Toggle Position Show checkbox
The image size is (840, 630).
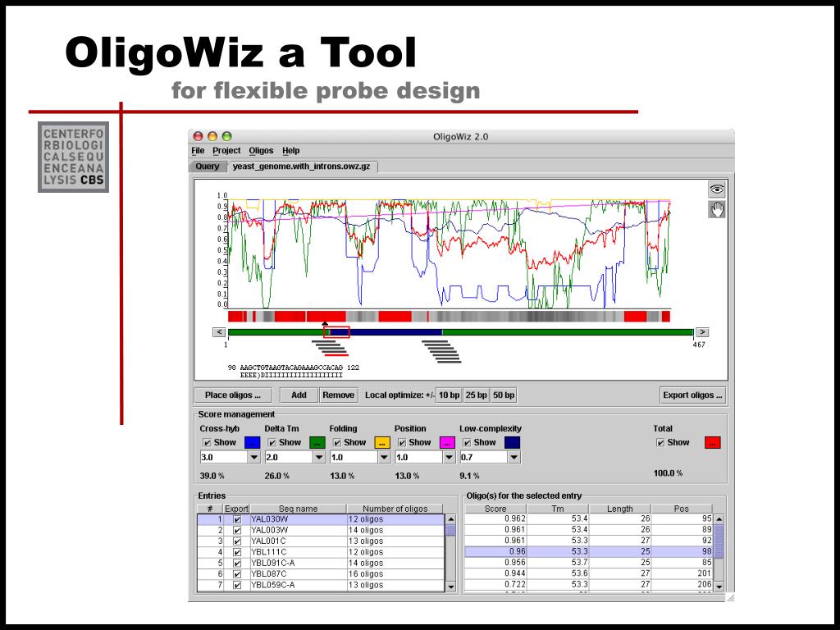pyautogui.click(x=402, y=442)
